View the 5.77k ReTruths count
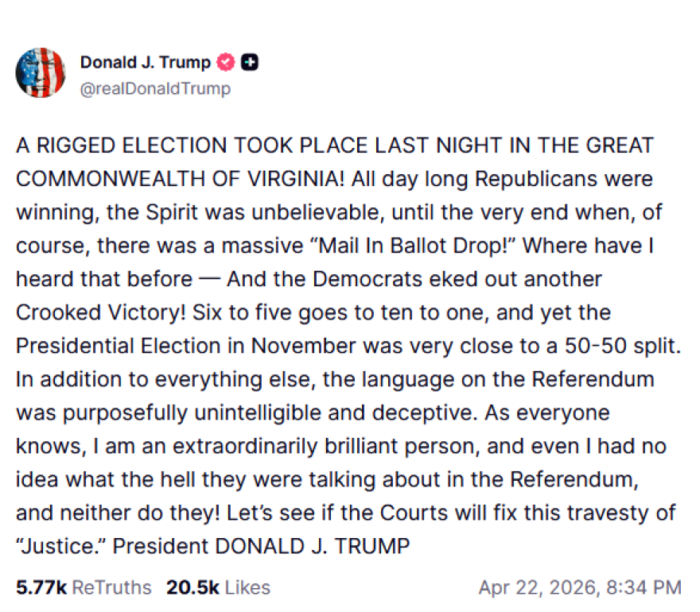 [41, 587]
